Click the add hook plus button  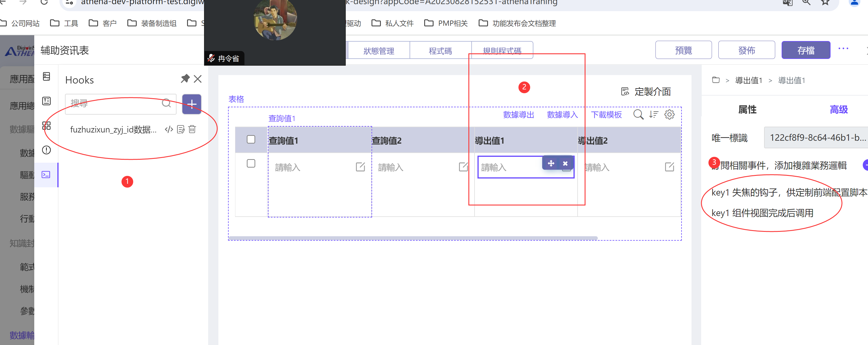[x=191, y=104]
